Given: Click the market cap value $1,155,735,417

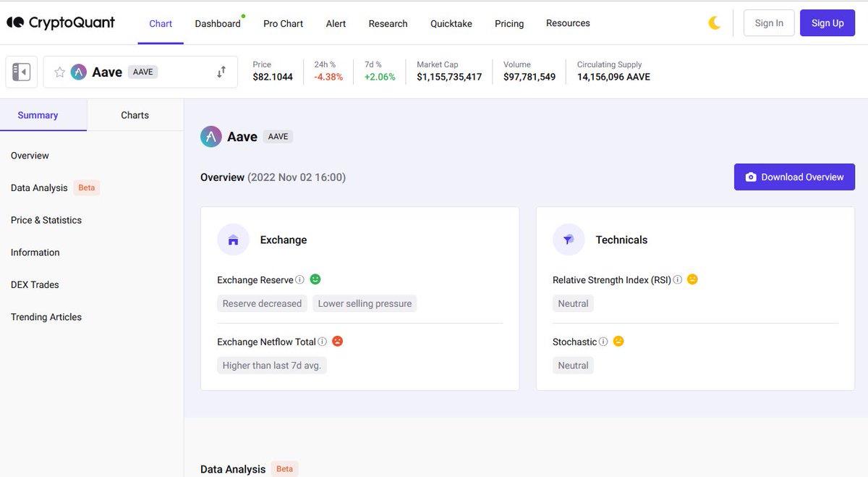Looking at the screenshot, I should point(449,77).
